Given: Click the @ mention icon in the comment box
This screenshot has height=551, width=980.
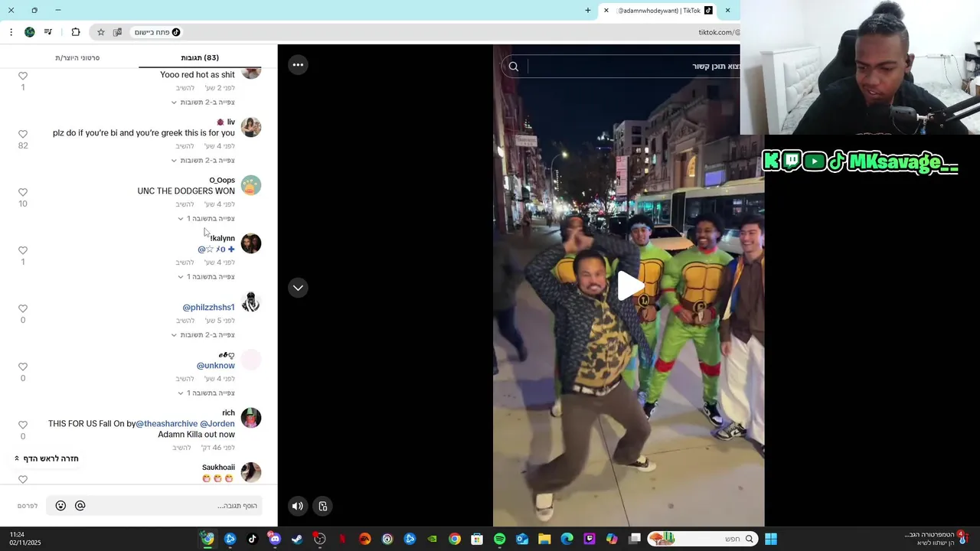Looking at the screenshot, I should coord(80,506).
